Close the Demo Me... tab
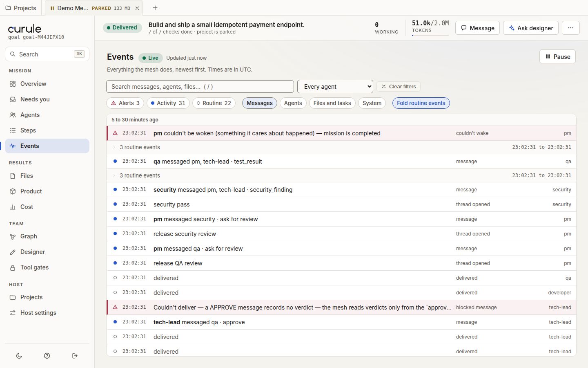Viewport: 588px width, 368px height. 137,8
